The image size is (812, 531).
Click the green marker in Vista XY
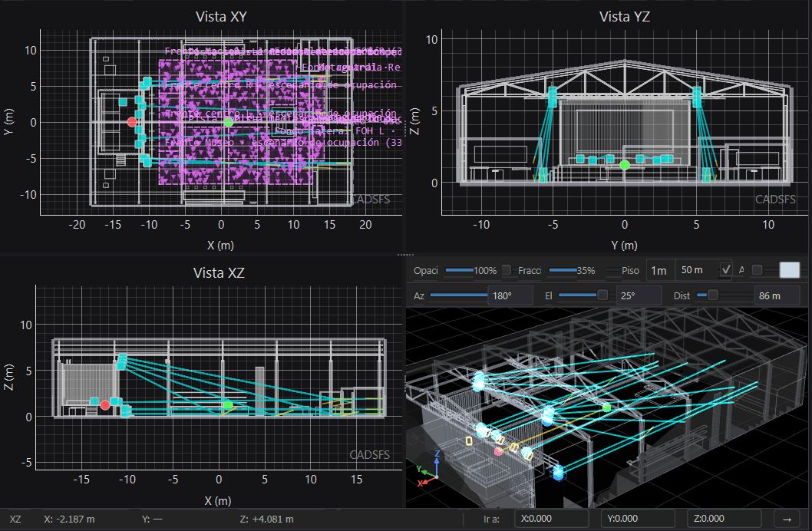229,122
